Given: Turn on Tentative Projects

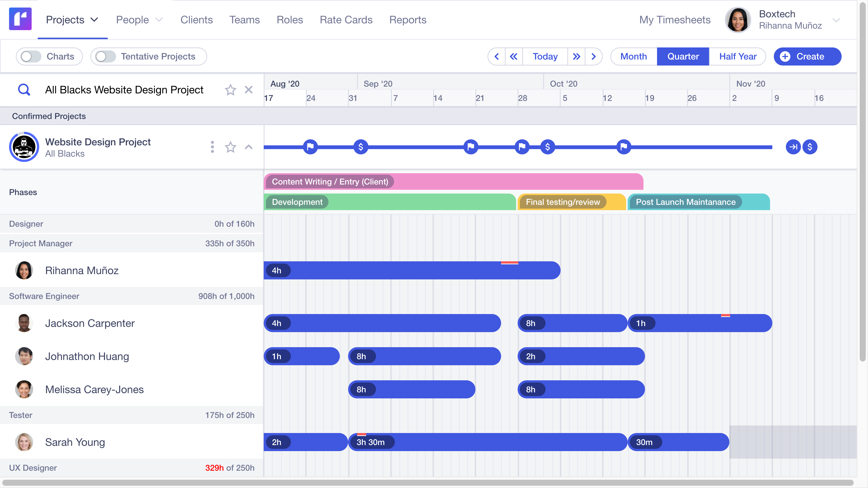Looking at the screenshot, I should click(105, 56).
